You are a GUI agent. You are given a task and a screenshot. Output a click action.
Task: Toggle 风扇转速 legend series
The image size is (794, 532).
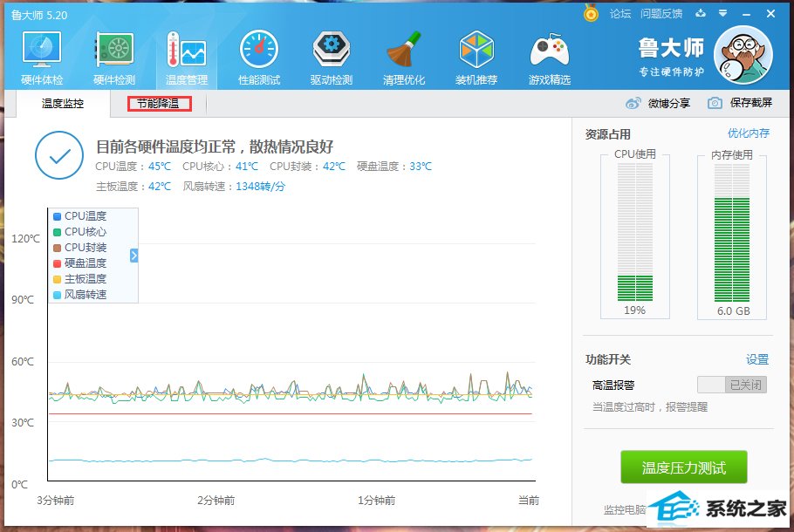pyautogui.click(x=79, y=295)
